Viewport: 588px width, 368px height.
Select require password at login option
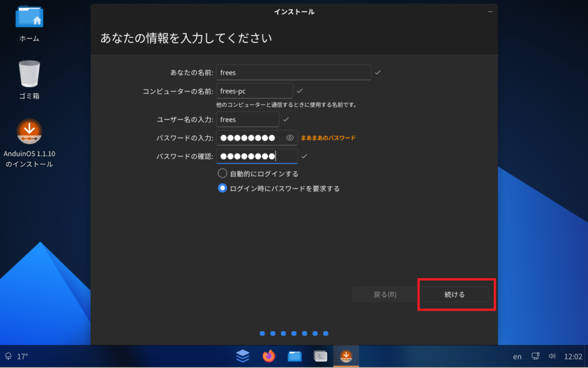(x=222, y=188)
